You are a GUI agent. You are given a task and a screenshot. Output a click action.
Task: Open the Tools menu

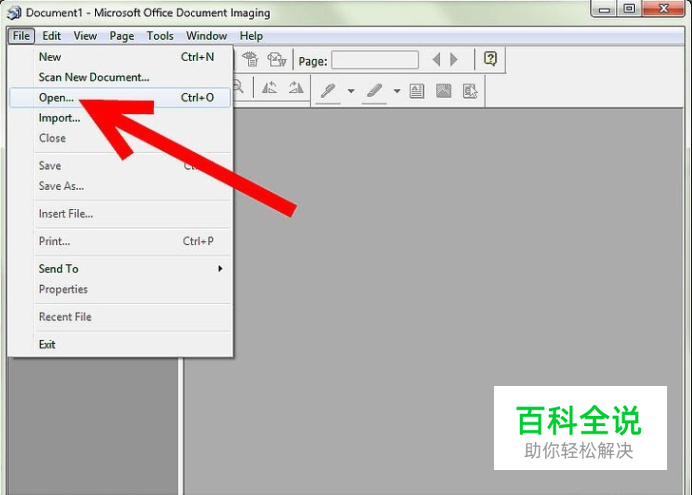(160, 36)
